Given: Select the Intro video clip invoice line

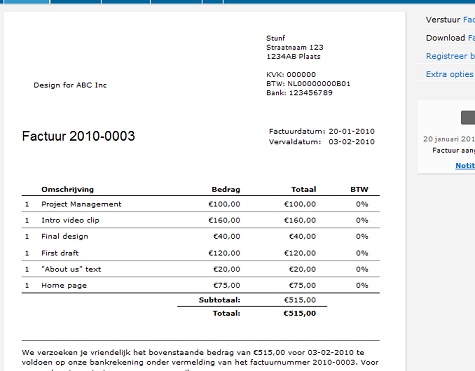Looking at the screenshot, I should pyautogui.click(x=201, y=220).
